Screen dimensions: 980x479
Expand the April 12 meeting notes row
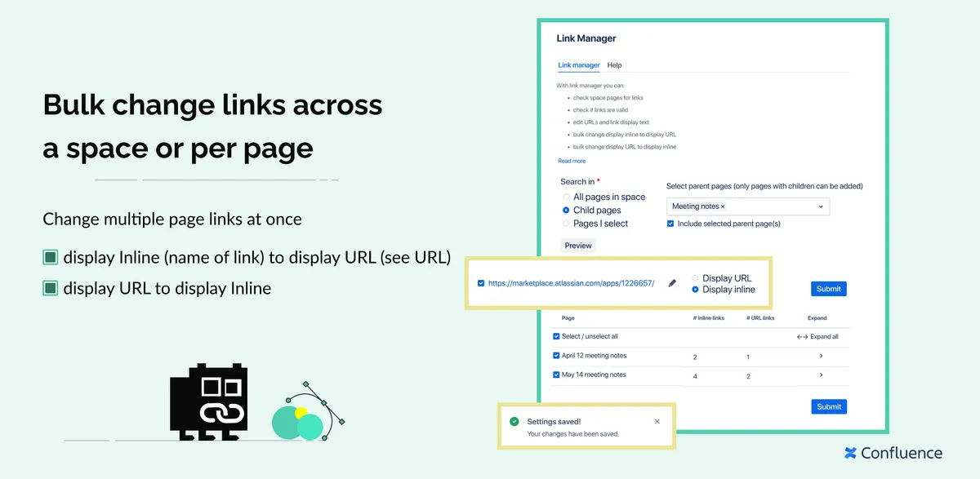pyautogui.click(x=821, y=356)
